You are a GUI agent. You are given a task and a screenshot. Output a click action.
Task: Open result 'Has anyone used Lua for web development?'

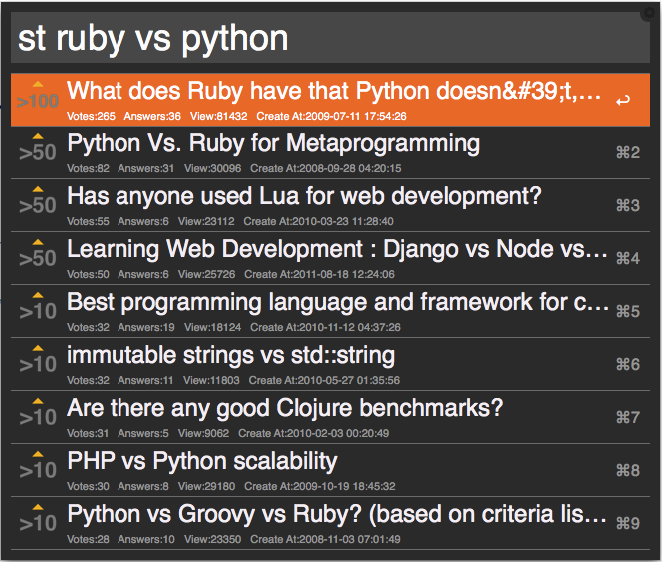tap(330, 205)
